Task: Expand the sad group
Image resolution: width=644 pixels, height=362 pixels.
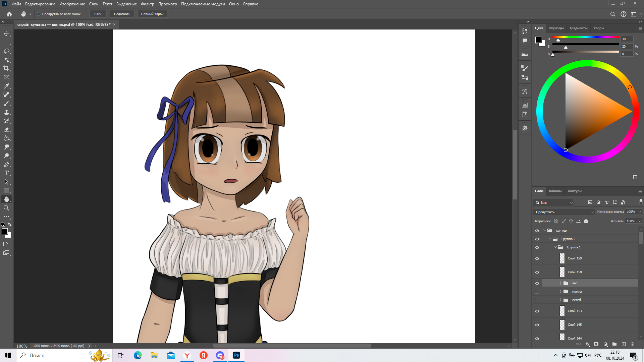Action: (560, 283)
